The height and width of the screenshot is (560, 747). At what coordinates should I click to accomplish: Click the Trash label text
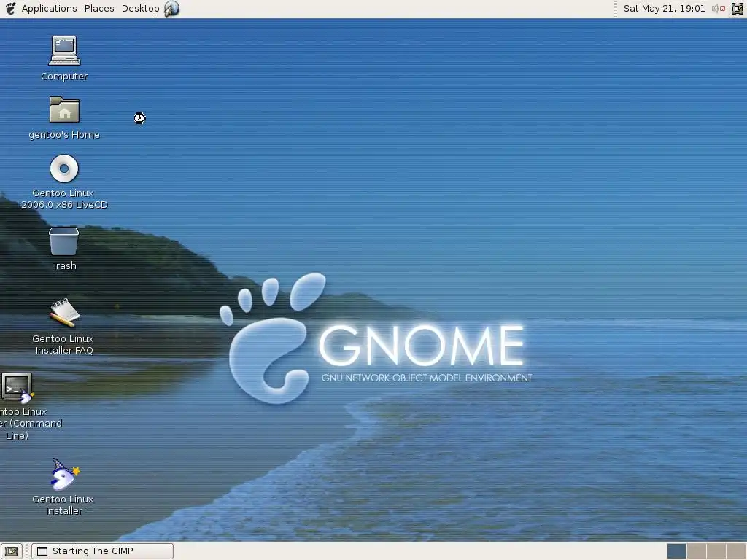(64, 265)
